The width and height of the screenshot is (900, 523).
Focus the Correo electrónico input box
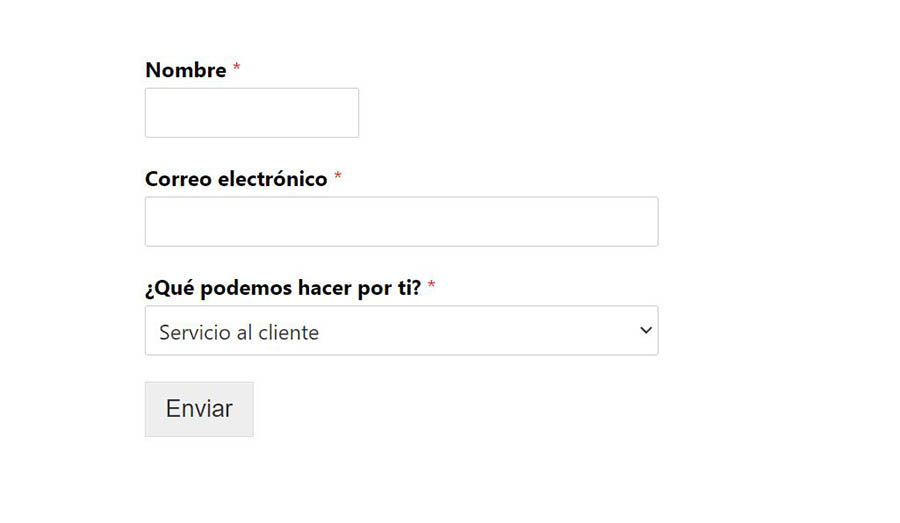(401, 221)
